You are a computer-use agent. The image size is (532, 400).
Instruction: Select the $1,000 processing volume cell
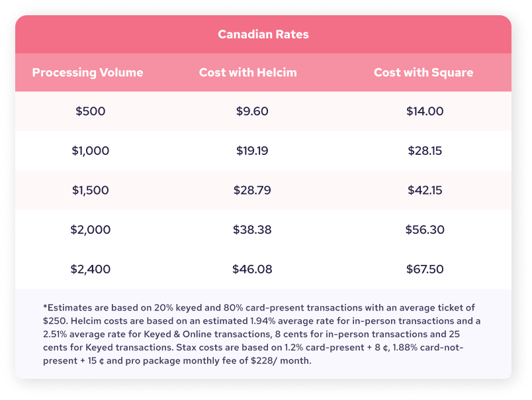pos(90,150)
